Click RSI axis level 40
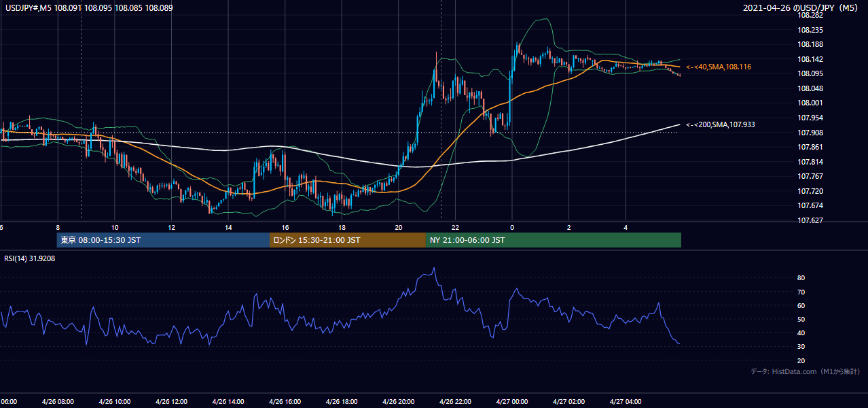Image resolution: width=868 pixels, height=408 pixels. [x=801, y=333]
